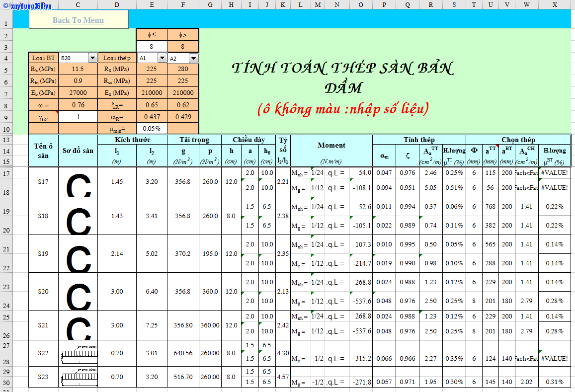Click the #VALUE! error cell in S22 row
The image size is (575, 392).
click(554, 359)
